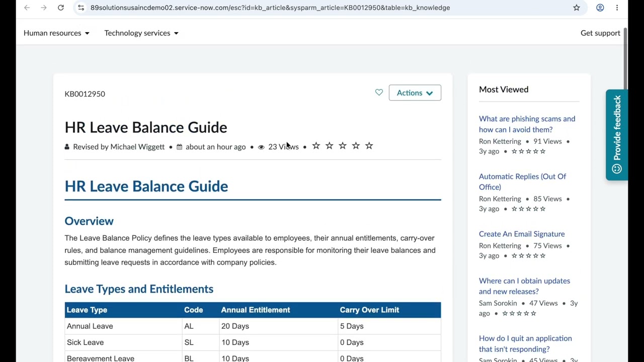Click '23 Views' text
This screenshot has width=644, height=362.
click(x=283, y=147)
